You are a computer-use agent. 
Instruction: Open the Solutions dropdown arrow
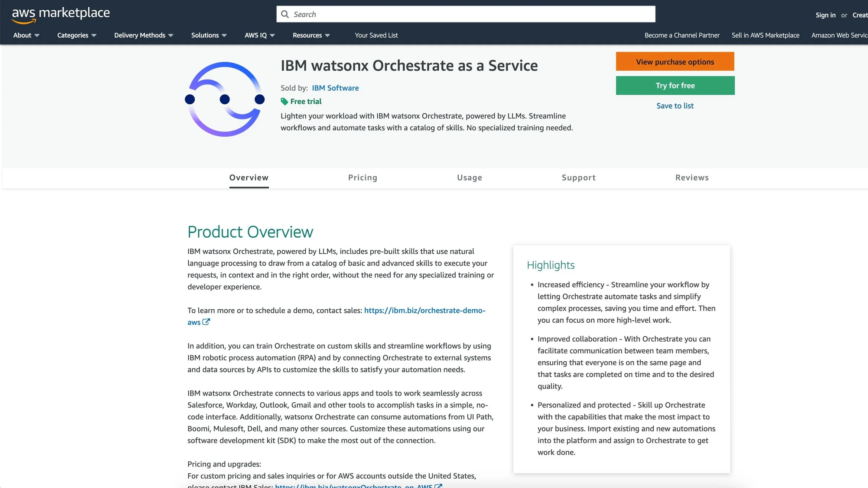[224, 35]
